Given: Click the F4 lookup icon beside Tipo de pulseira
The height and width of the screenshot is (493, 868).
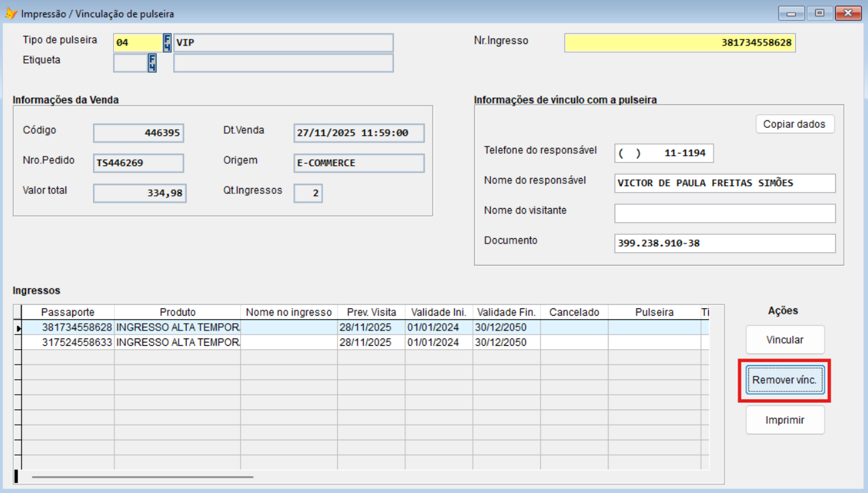Looking at the screenshot, I should [167, 43].
